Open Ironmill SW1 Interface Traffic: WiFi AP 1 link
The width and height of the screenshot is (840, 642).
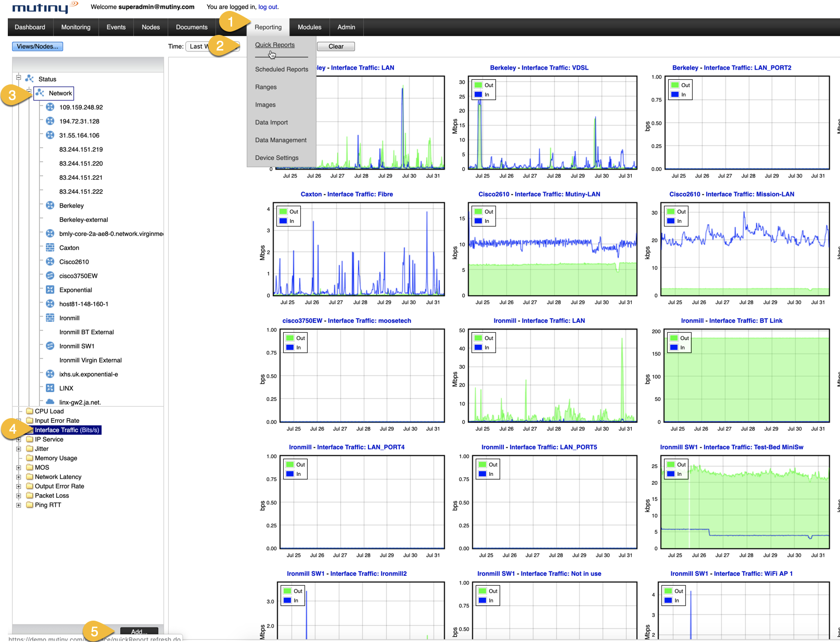(x=732, y=574)
